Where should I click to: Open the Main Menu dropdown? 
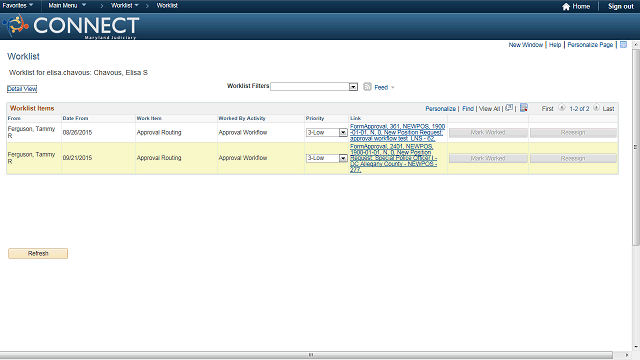[67, 6]
